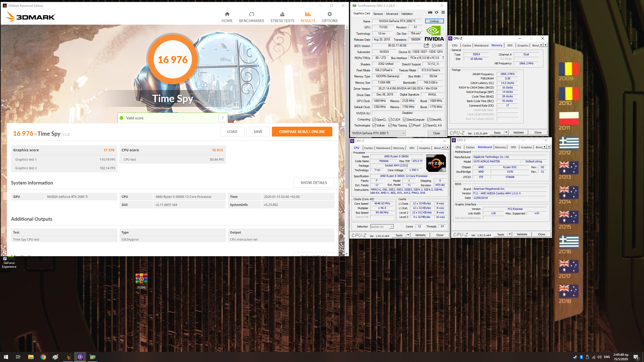Open taskbar clock showing 2:45:48
The height and width of the screenshot is (362, 644).
621,357
